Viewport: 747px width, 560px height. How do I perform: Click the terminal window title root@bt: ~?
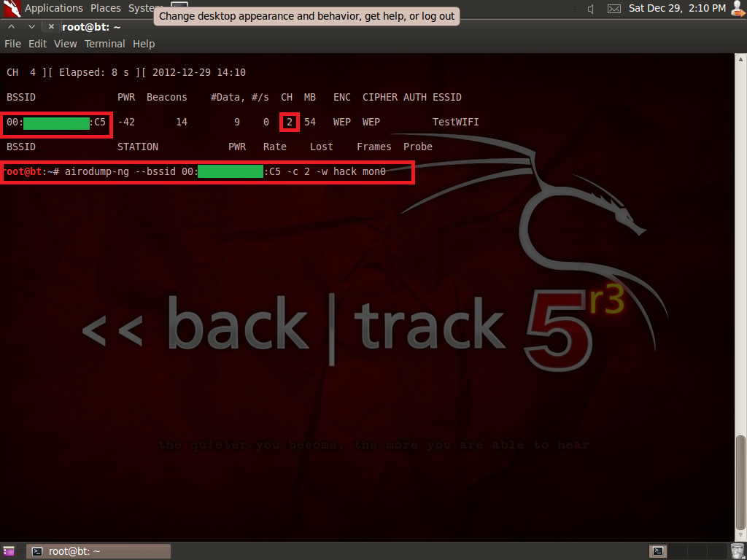pyautogui.click(x=91, y=27)
